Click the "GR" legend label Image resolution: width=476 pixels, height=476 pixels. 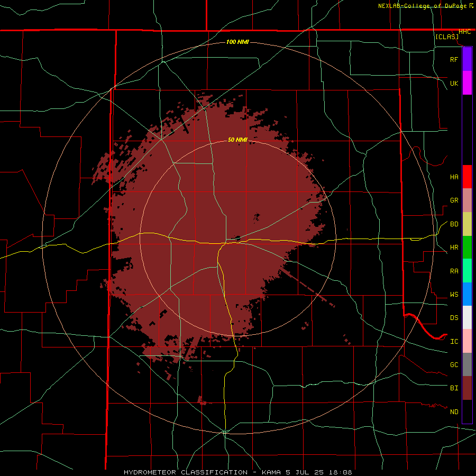(x=454, y=200)
